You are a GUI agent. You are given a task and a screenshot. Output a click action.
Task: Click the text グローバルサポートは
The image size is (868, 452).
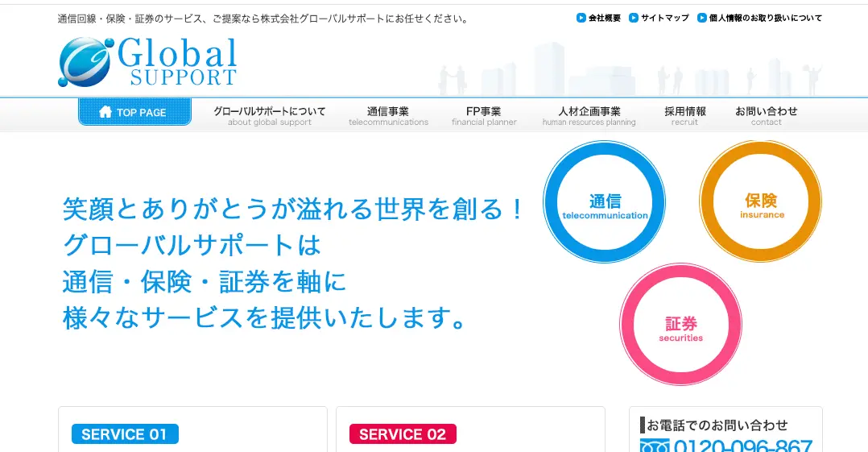(x=192, y=246)
